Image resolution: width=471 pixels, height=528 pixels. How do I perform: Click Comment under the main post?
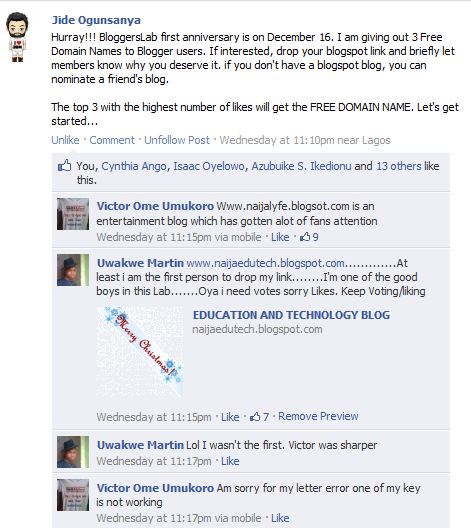112,140
